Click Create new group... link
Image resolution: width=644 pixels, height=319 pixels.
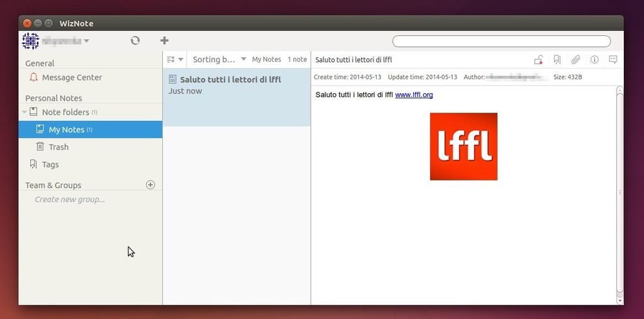click(x=70, y=199)
